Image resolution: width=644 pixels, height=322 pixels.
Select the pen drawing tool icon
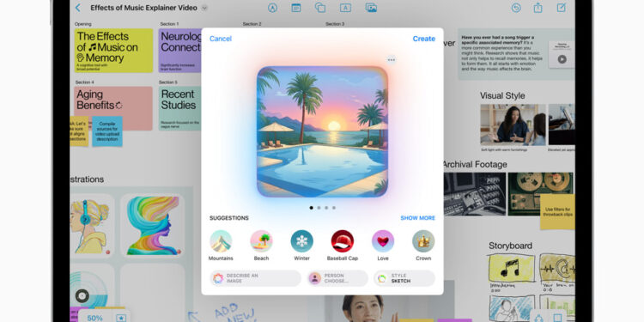point(272,8)
